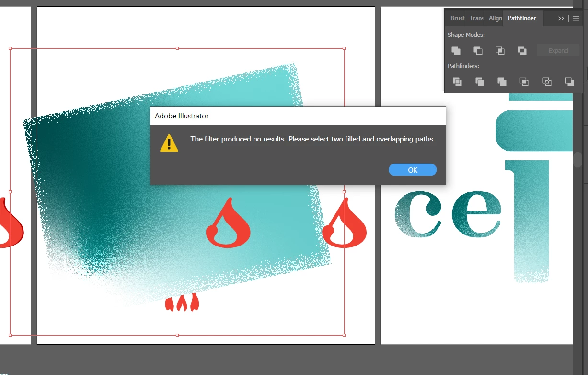Apply the Merge pathfinder
588x375 pixels.
(x=502, y=82)
